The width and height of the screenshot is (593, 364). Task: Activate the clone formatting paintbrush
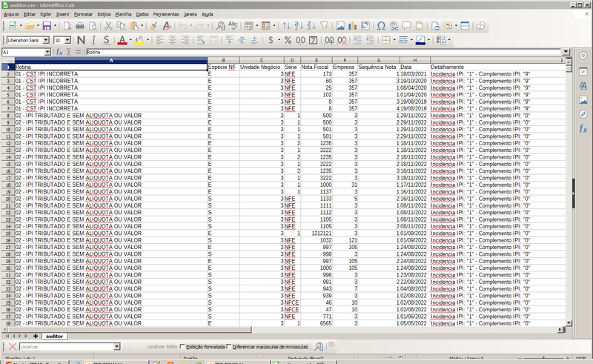coord(153,26)
